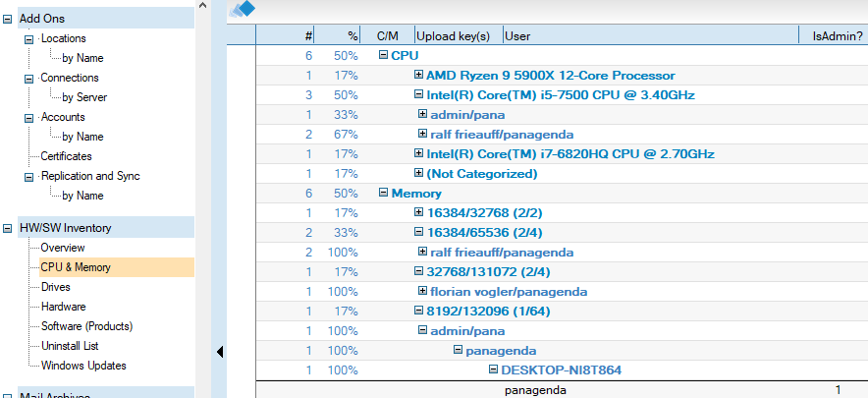Open the Certificates view
The width and height of the screenshot is (868, 398).
tap(67, 156)
